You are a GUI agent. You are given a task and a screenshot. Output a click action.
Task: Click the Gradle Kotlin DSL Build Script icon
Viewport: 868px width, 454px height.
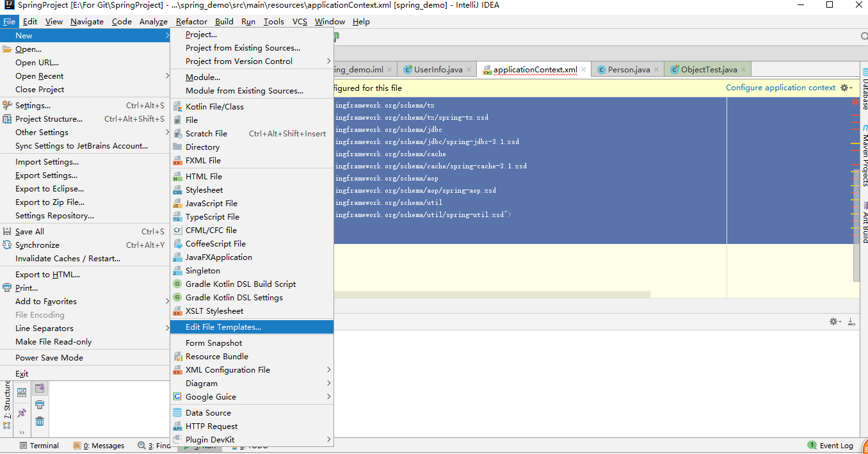click(177, 284)
